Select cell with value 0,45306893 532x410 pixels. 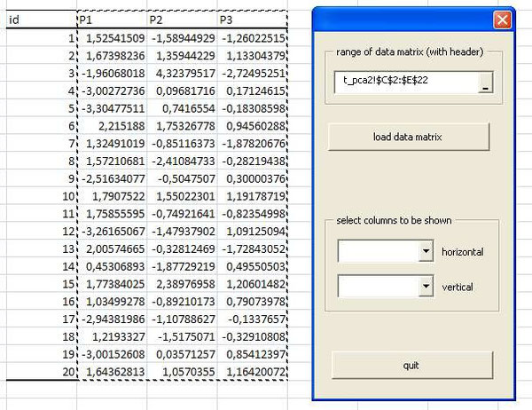112,266
